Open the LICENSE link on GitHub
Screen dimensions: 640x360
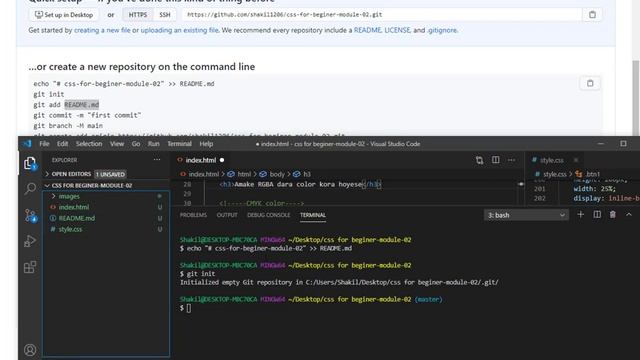[397, 30]
